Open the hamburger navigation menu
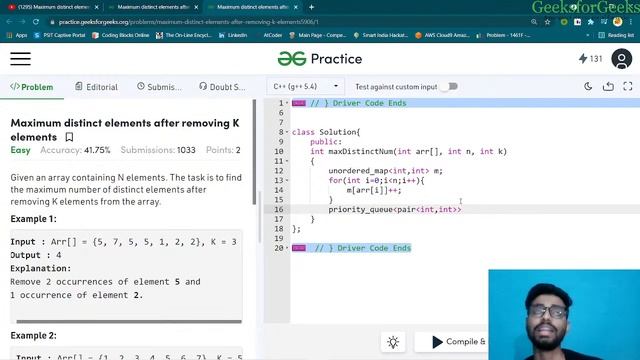 pyautogui.click(x=20, y=59)
